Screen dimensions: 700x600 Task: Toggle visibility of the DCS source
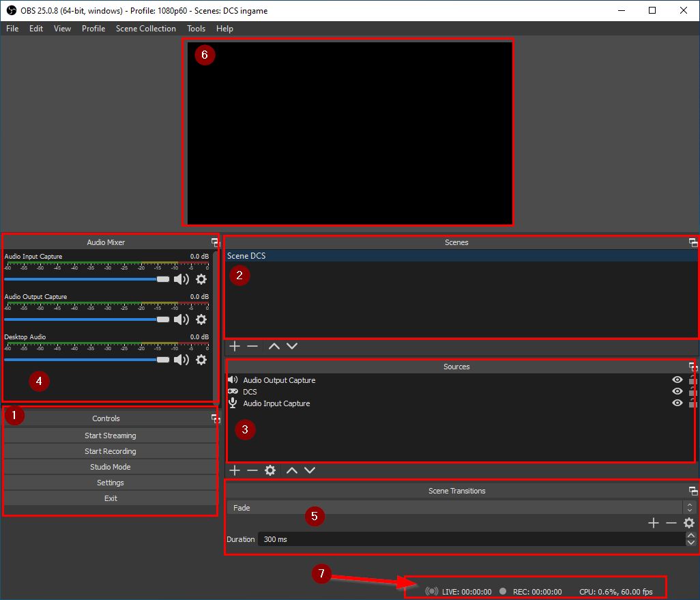pos(677,392)
